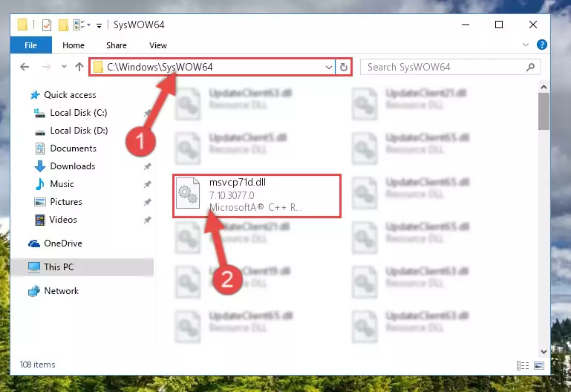Viewport: 571px width, 392px height.
Task: Open the recent locations dropdown arrow
Action: 64,67
